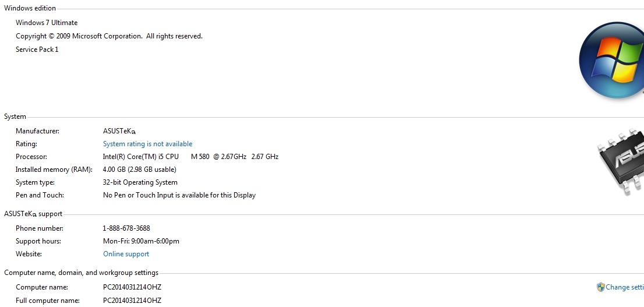Click the Microsoft copyright notice line
This screenshot has width=644, height=307.
[109, 36]
